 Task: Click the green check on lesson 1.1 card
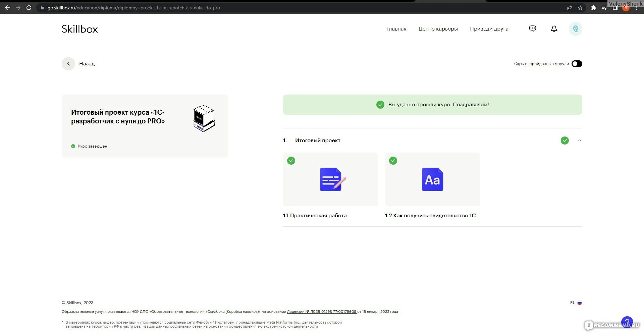tap(291, 161)
